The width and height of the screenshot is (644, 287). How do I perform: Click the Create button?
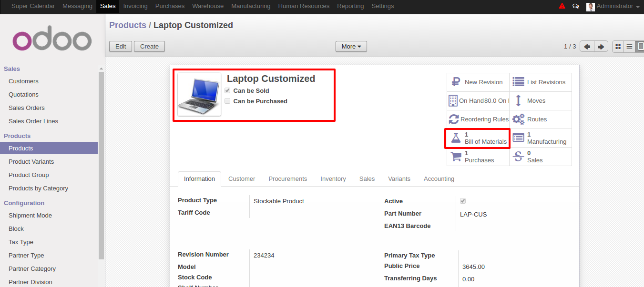149,46
